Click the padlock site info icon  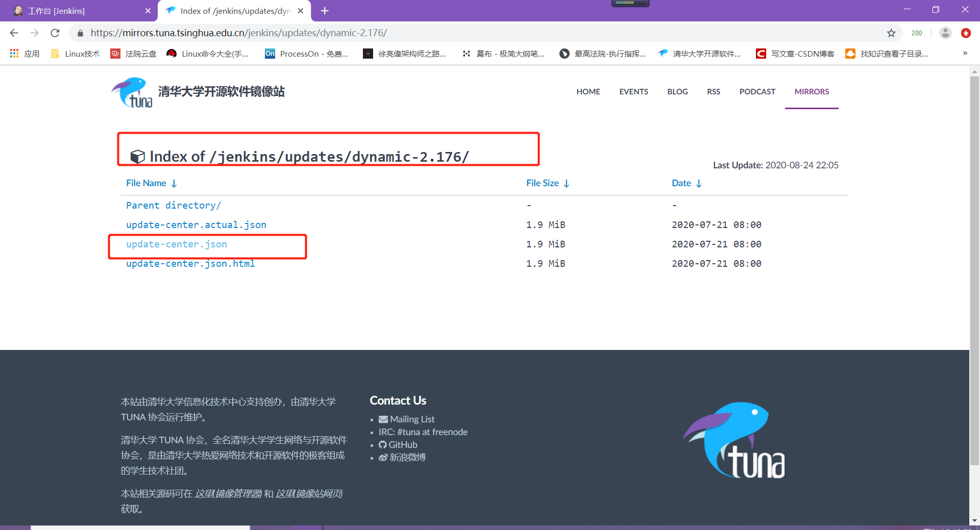pos(80,33)
